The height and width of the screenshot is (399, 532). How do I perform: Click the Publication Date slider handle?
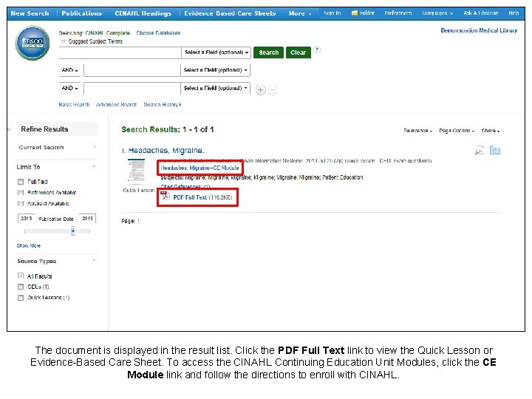coord(73,231)
